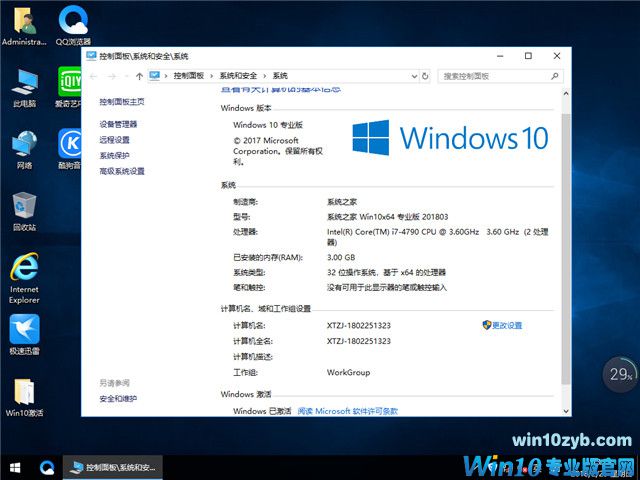Viewport: 640px width, 480px height.
Task: Open 系统保护 link
Action: (x=114, y=156)
